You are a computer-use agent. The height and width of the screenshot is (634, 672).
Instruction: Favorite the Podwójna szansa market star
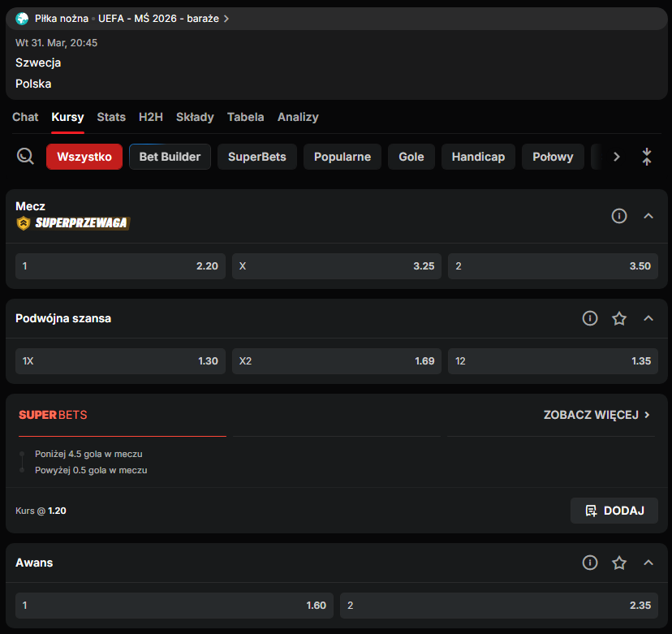619,318
